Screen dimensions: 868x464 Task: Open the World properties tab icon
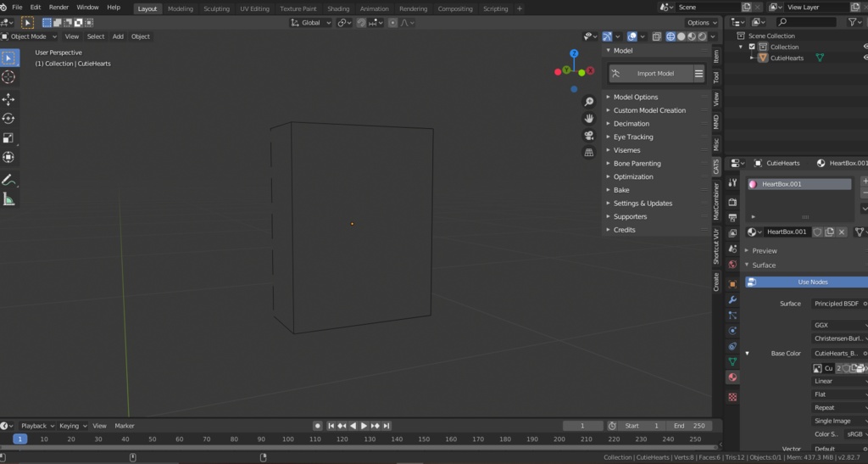(x=732, y=264)
